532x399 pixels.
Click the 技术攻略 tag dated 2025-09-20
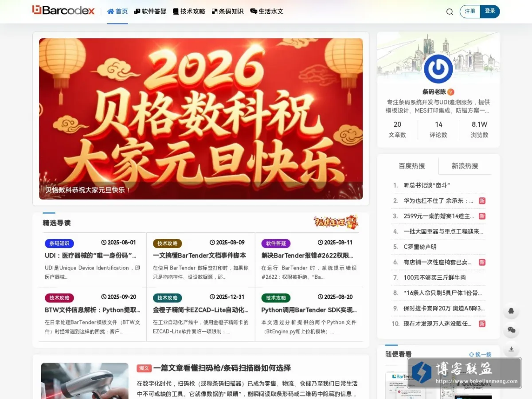click(59, 298)
